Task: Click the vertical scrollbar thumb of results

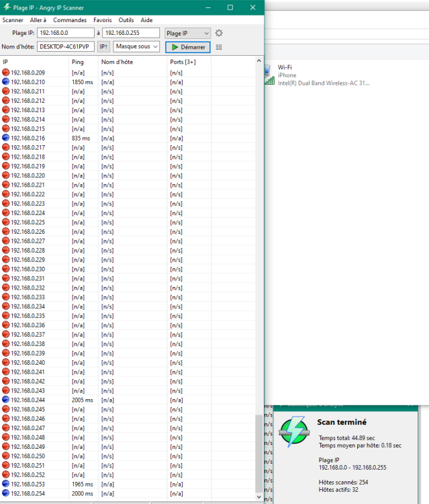Action: pyautogui.click(x=259, y=453)
